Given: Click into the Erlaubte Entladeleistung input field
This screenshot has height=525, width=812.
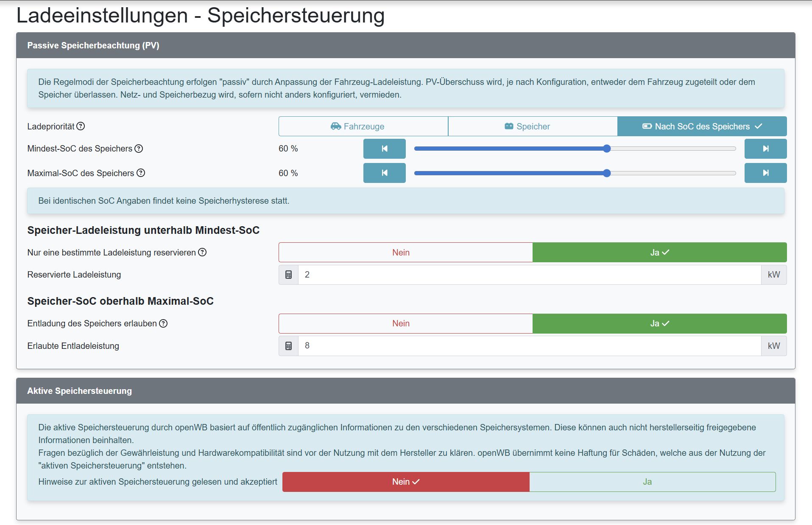Looking at the screenshot, I should [509, 346].
